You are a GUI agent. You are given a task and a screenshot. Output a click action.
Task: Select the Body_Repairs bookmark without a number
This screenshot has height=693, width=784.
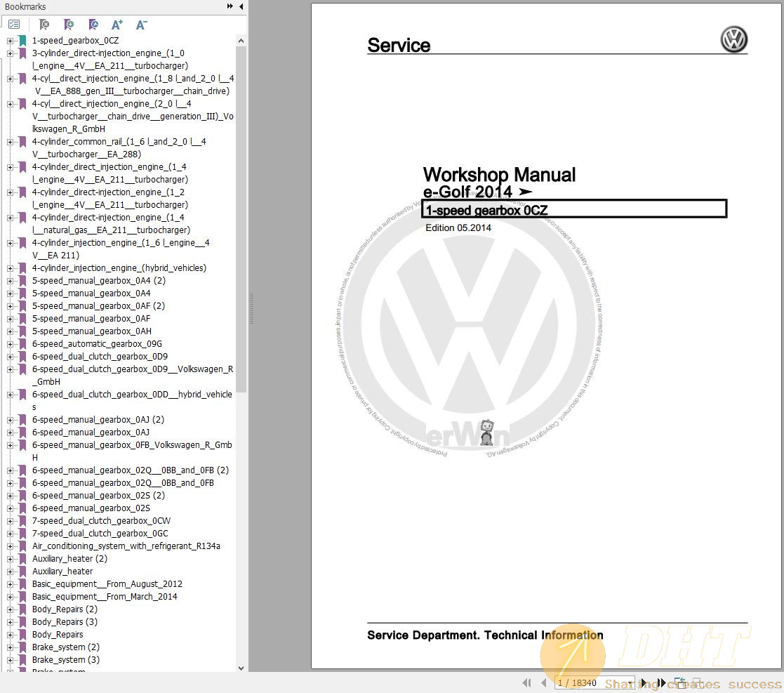pyautogui.click(x=58, y=635)
